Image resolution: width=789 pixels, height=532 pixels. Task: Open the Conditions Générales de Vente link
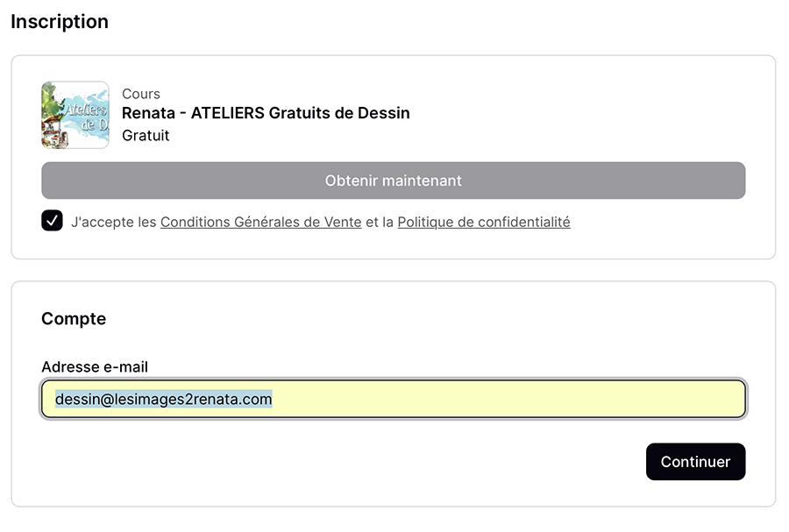tap(260, 223)
